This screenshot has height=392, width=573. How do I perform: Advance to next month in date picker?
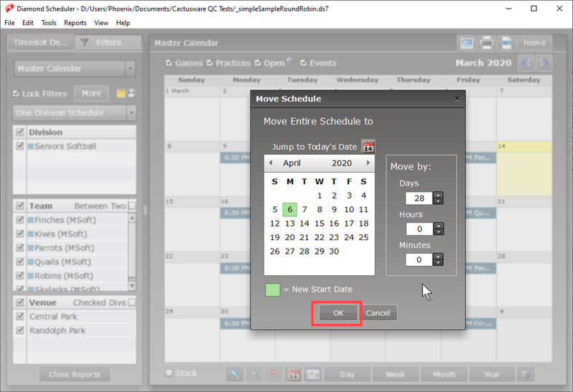tap(369, 163)
